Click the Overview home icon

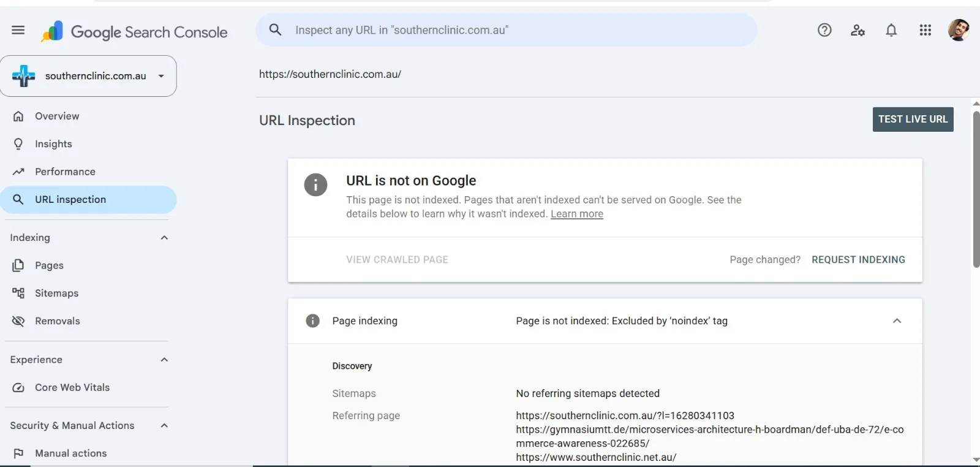click(18, 116)
